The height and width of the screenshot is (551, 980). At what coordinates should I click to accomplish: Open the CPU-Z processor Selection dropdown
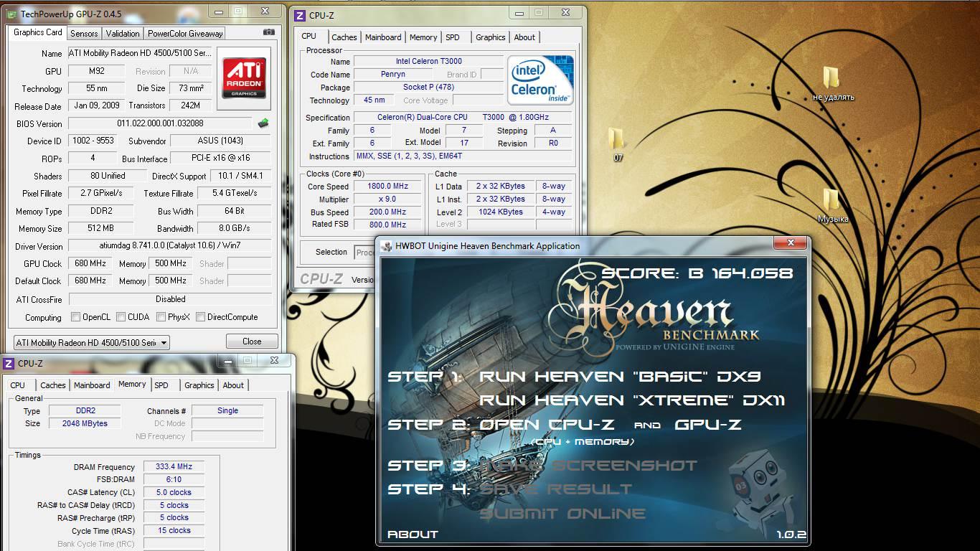click(364, 252)
